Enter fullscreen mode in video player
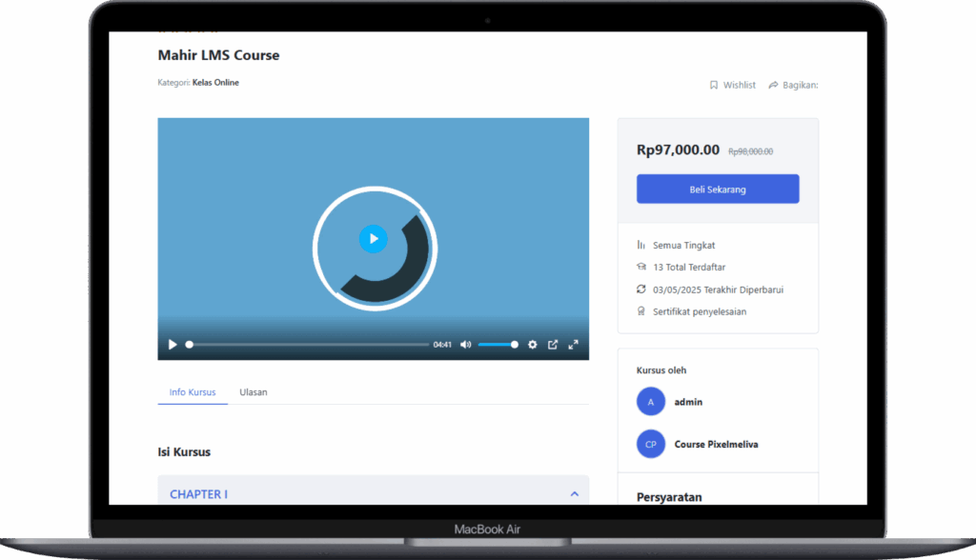 (x=574, y=345)
